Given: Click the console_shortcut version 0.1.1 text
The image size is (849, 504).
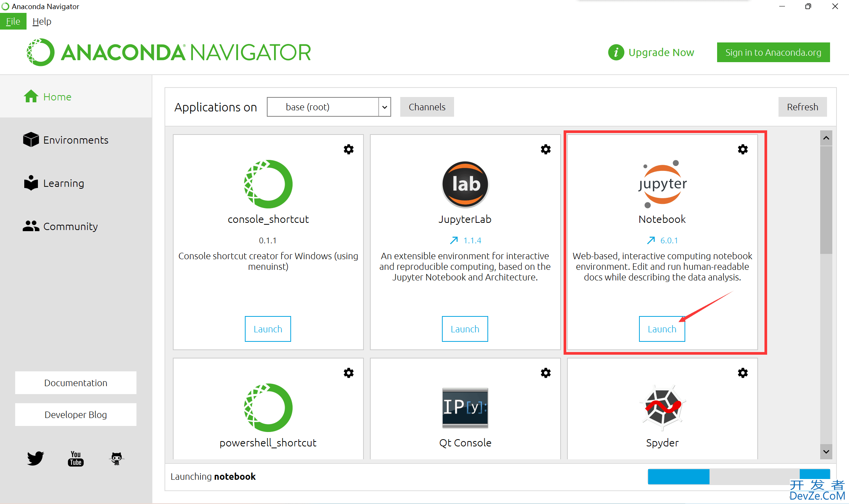Looking at the screenshot, I should click(x=268, y=240).
